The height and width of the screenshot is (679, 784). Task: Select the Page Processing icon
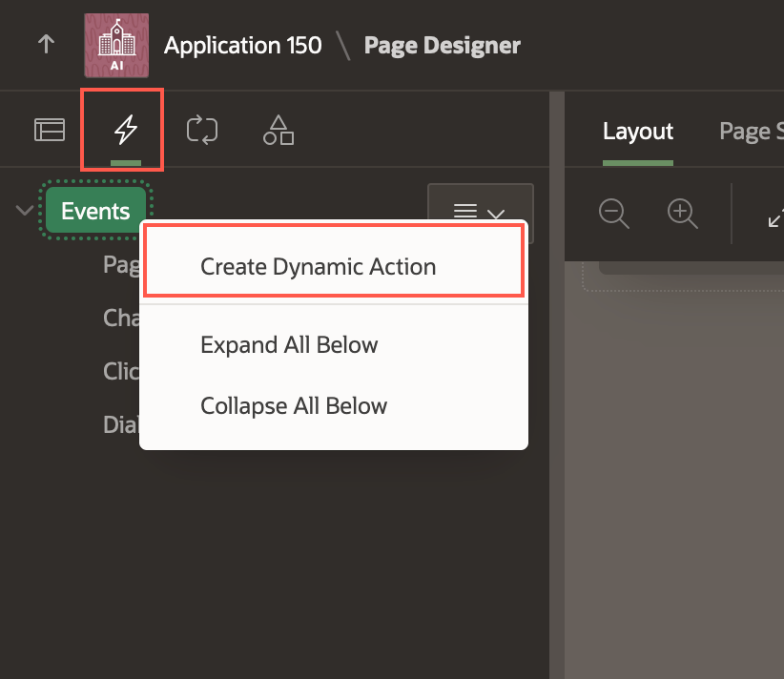point(201,129)
